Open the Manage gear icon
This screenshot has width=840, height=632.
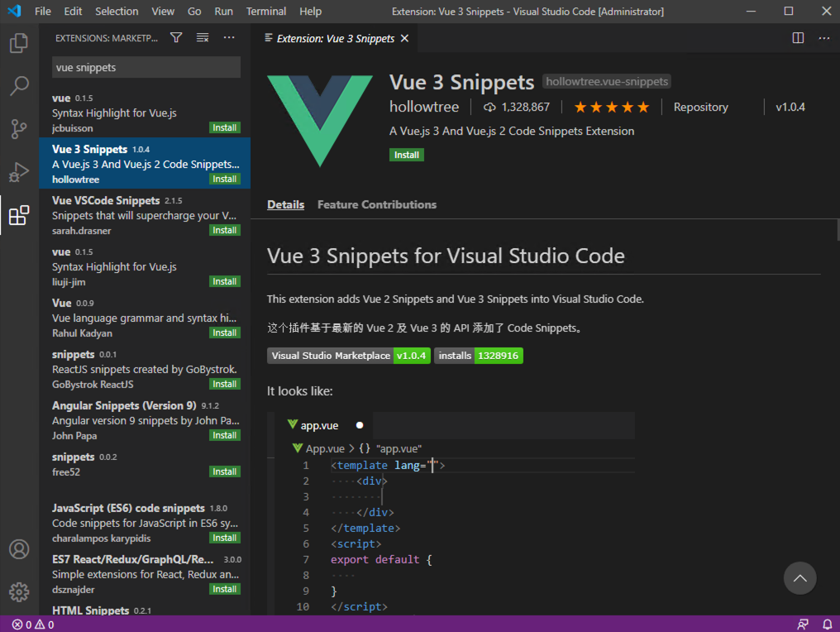point(19,591)
